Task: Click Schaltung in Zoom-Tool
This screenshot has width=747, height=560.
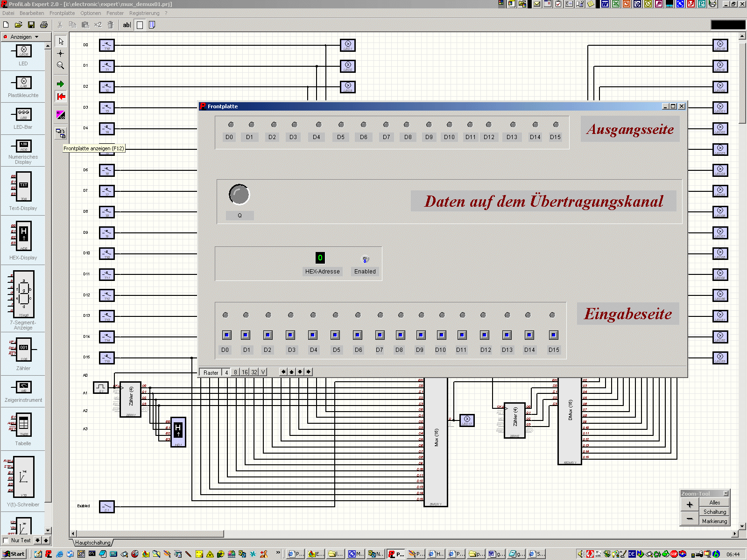Action: coord(715,512)
